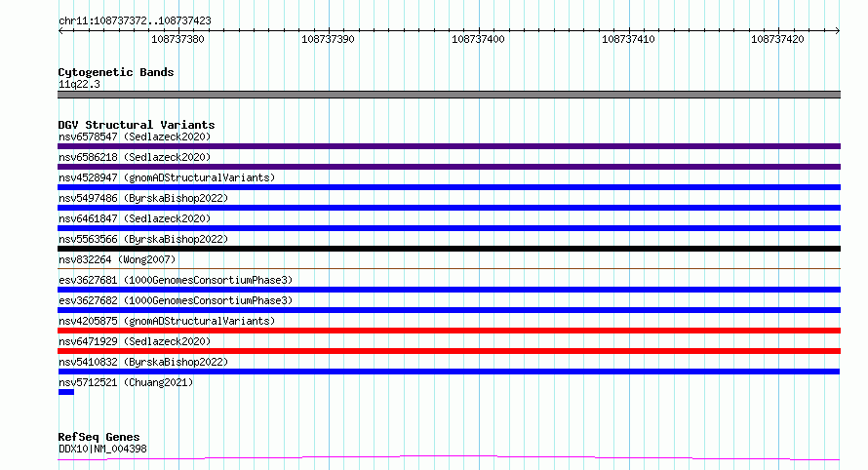The image size is (868, 470).
Task: Click the red bar for nsv6471929
Action: (449, 351)
